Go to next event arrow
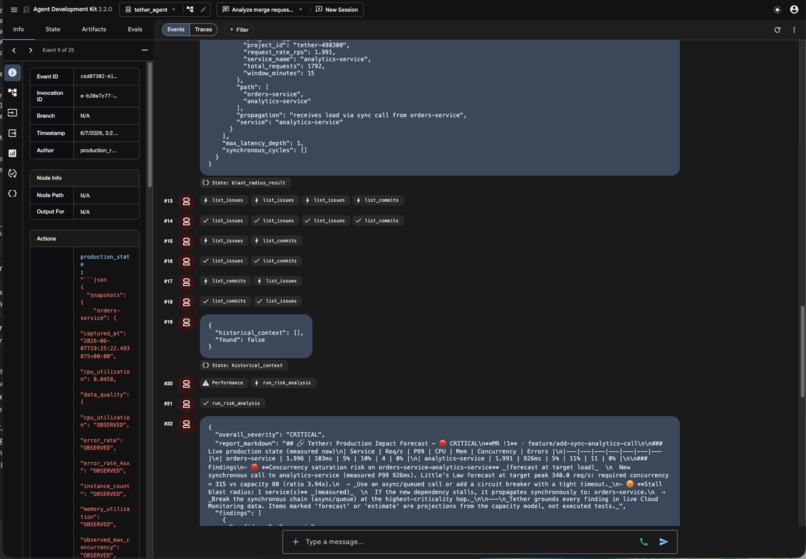Image resolution: width=806 pixels, height=559 pixels. (30, 50)
